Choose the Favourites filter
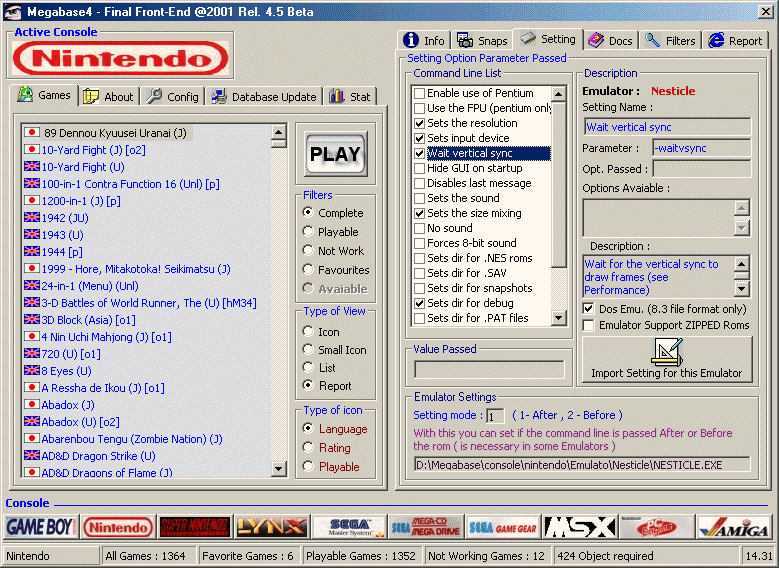779x568 pixels. tap(308, 269)
